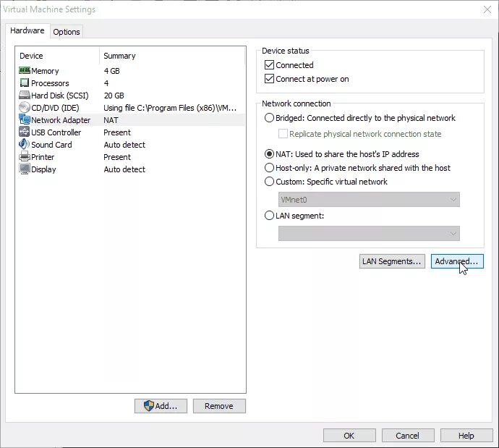The width and height of the screenshot is (499, 448).
Task: Select the NAT radio button
Action: tap(269, 154)
